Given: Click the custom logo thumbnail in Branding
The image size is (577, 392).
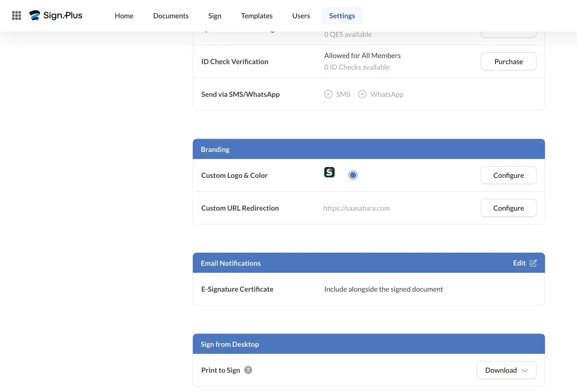Looking at the screenshot, I should pos(329,172).
